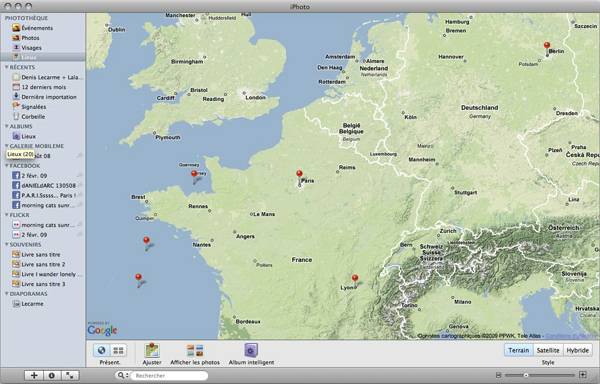Select the Satellite map style
600x384 pixels.
pyautogui.click(x=548, y=350)
